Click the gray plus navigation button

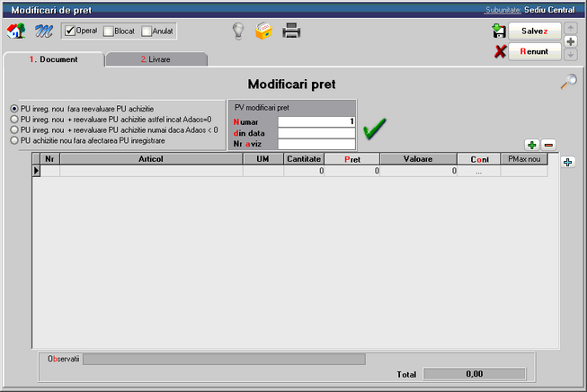(x=571, y=41)
